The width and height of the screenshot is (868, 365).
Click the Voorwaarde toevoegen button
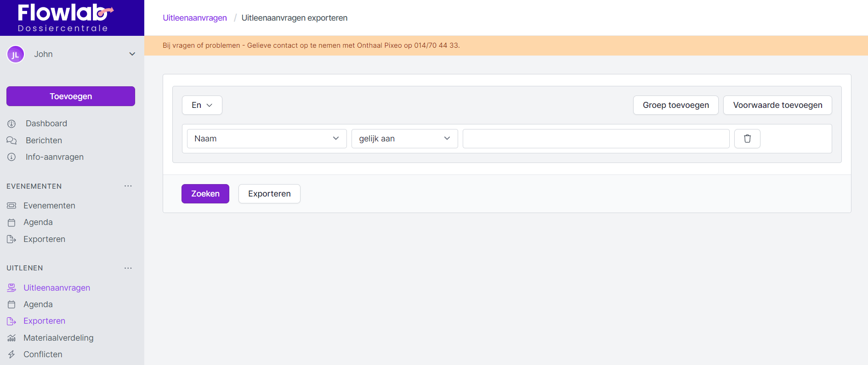[x=777, y=105]
